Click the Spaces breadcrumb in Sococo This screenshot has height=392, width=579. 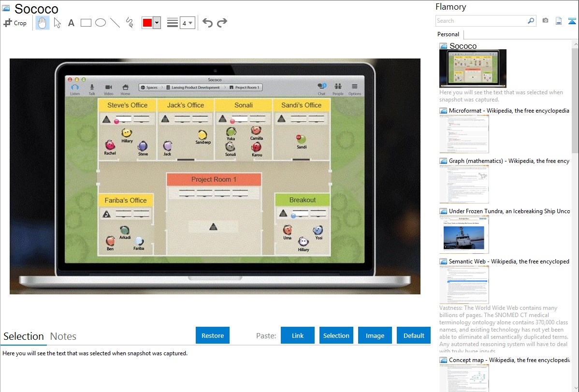(149, 87)
